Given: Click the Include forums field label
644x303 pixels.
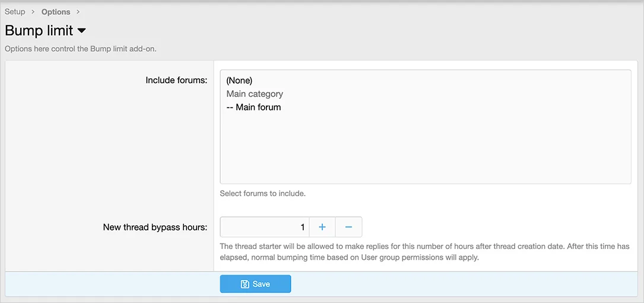Looking at the screenshot, I should (176, 80).
